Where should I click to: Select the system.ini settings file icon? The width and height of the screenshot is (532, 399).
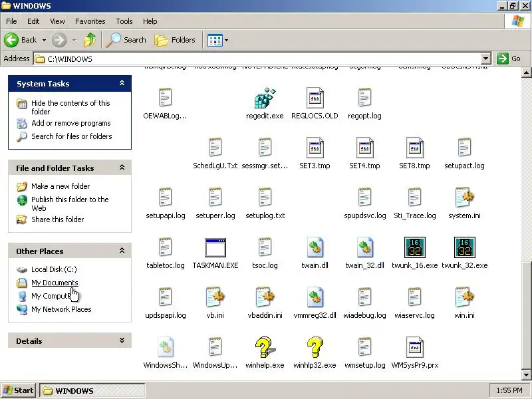click(x=464, y=198)
